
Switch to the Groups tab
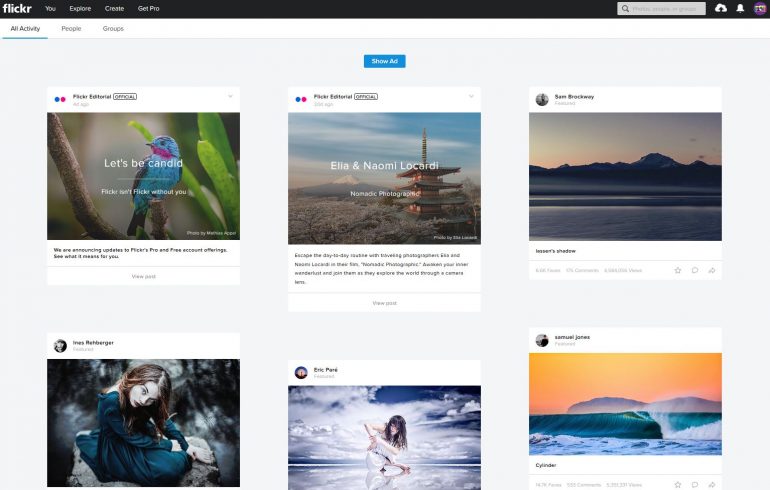pyautogui.click(x=113, y=29)
